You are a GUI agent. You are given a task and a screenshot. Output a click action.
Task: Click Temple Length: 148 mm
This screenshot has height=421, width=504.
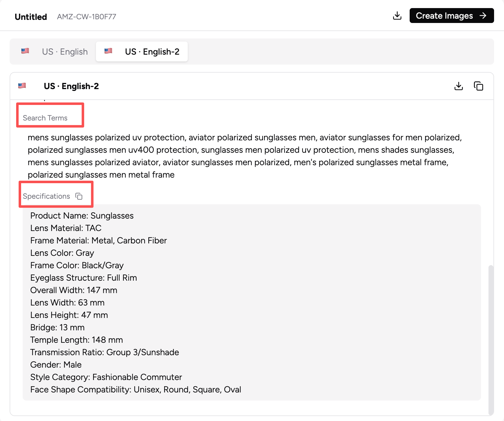pos(77,340)
